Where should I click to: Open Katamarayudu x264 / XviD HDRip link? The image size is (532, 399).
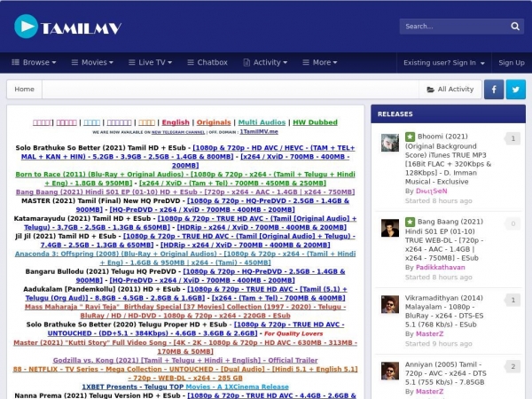[262, 227]
